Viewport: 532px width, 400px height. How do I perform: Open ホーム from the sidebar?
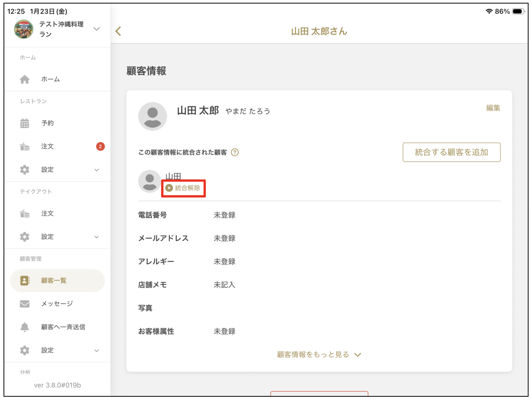(x=50, y=79)
